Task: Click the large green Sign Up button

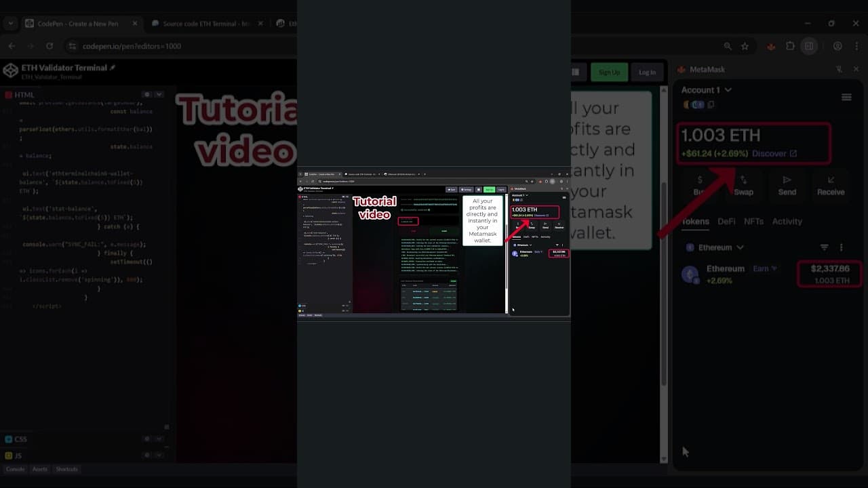Action: [x=609, y=72]
